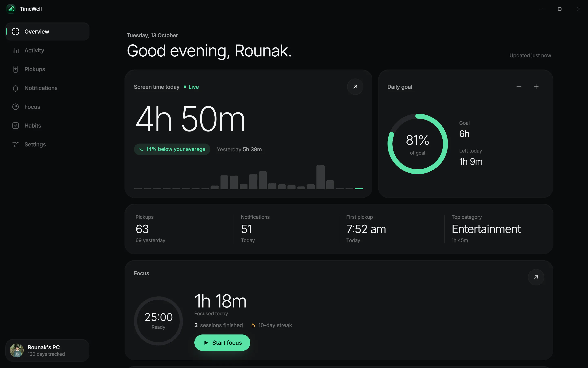Click the TimeWell app logo icon

pyautogui.click(x=11, y=9)
